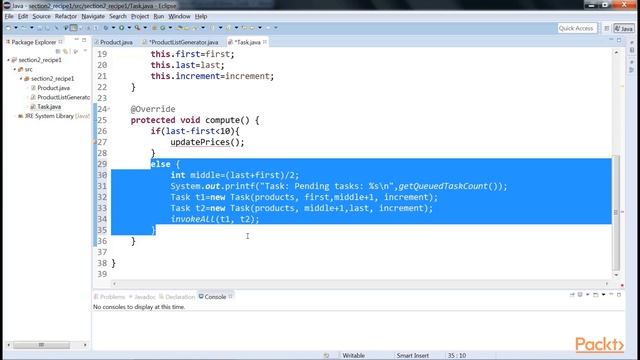Click the Open Console icon
640x360 pixels.
coord(596,294)
